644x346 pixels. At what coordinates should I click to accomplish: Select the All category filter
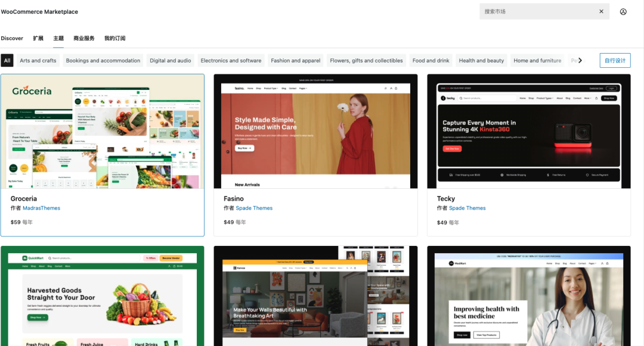(x=7, y=60)
